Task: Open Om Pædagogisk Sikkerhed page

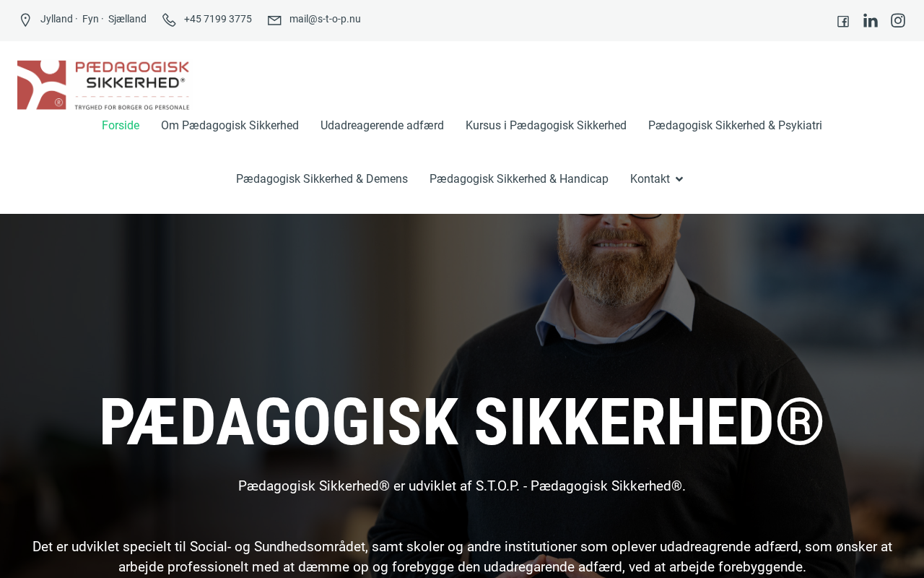Action: 230,126
